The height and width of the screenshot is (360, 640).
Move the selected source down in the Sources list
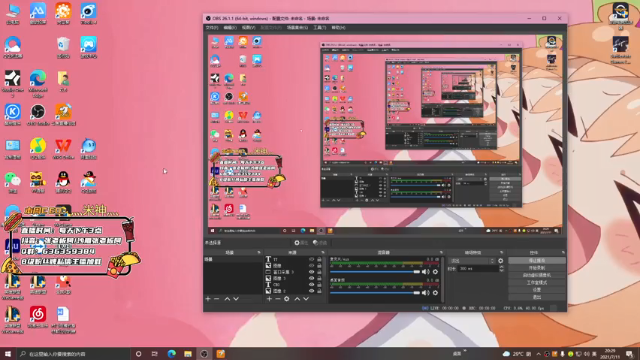click(x=306, y=299)
